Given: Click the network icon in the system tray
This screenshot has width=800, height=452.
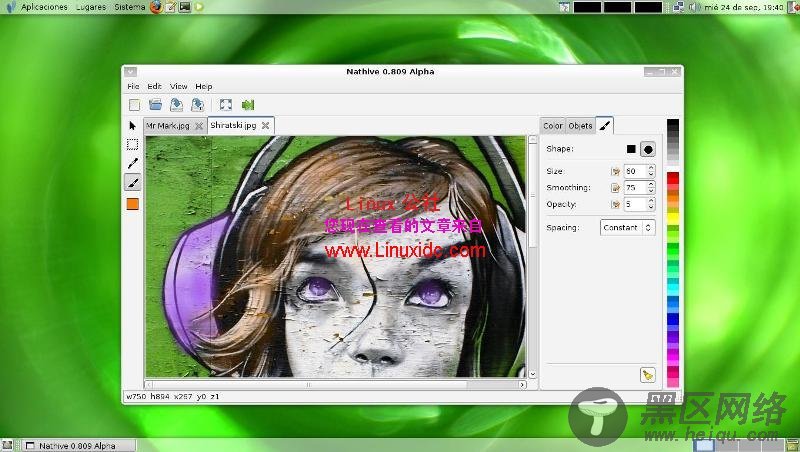Looking at the screenshot, I should coord(678,7).
